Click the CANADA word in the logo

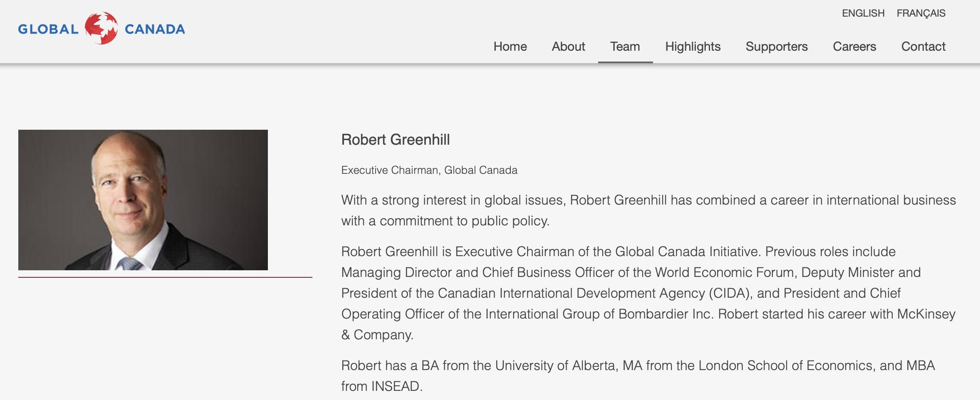point(155,29)
